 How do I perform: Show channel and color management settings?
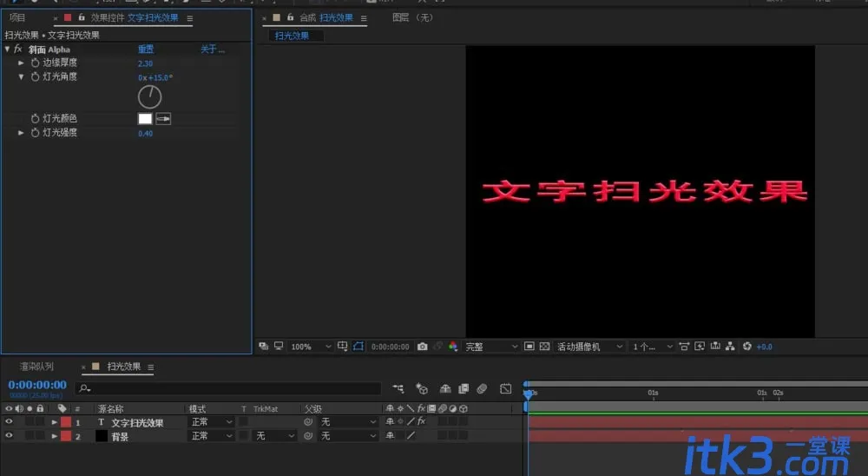pos(453,347)
